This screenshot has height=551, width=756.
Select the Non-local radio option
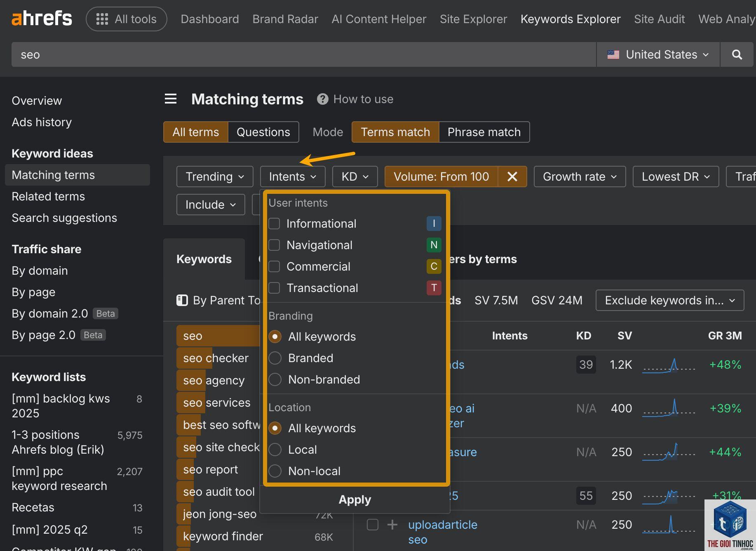(275, 471)
